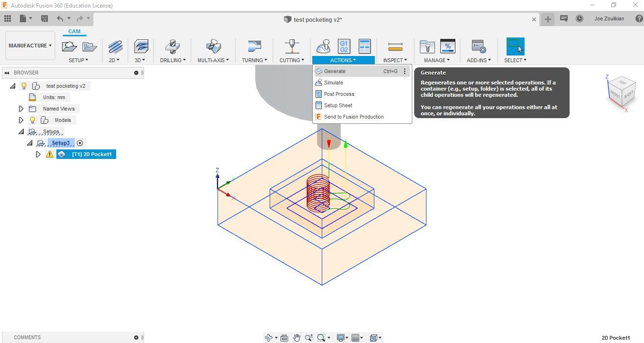Click the Look At icon
This screenshot has height=343, width=644.
[x=284, y=338]
